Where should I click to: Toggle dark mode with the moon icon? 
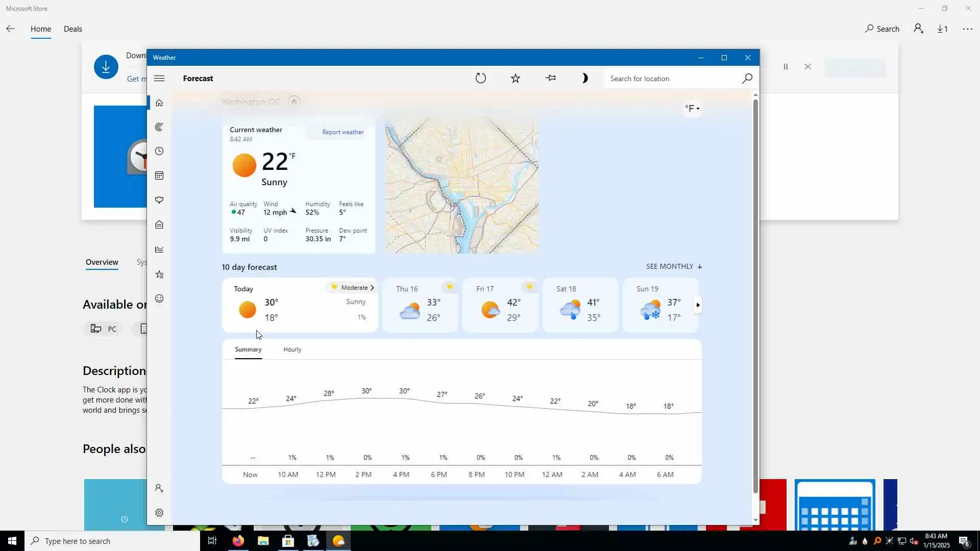pos(584,78)
